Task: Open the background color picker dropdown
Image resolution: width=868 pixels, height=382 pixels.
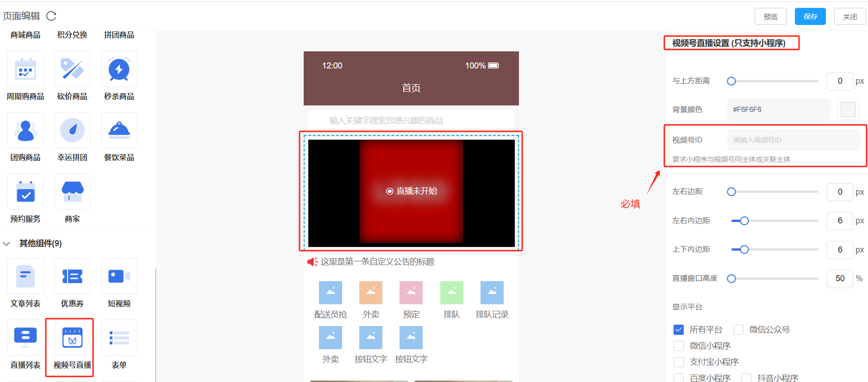Action: (x=848, y=110)
